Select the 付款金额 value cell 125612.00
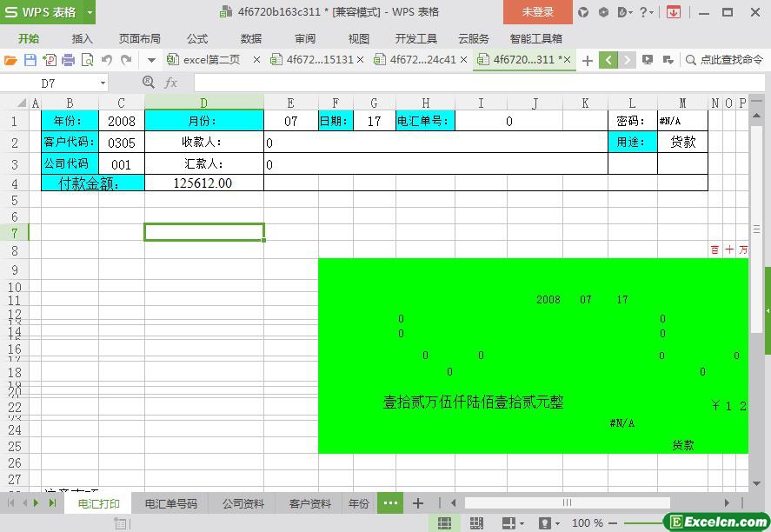This screenshot has width=771, height=532. (203, 183)
